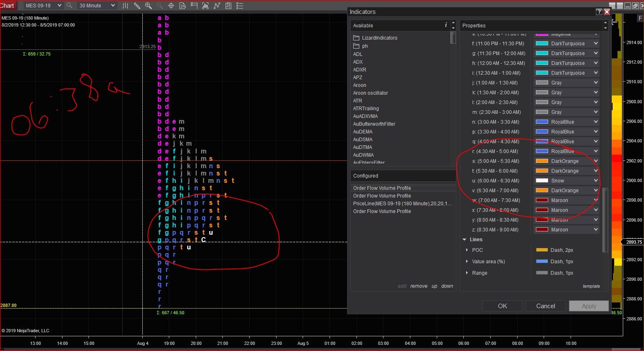Click the Available panel collapse arrows
Image resolution: width=644 pixels, height=351 pixels.
coord(453,25)
